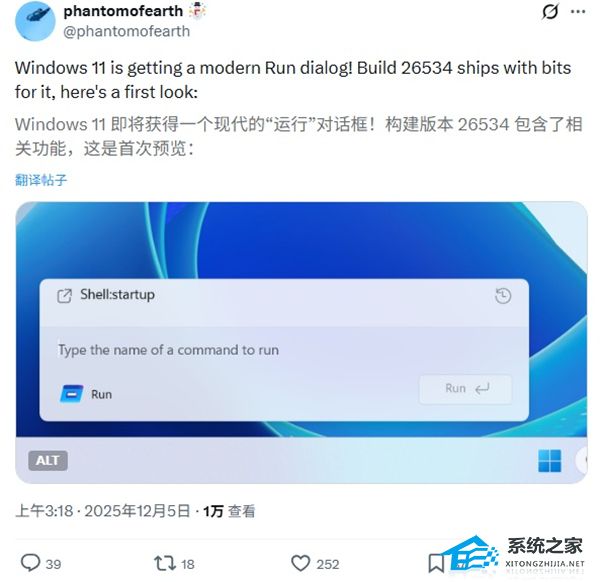Viewport: 600px width, 582px height.
Task: Open the embedded Run dialog screenshot image
Action: 301,342
